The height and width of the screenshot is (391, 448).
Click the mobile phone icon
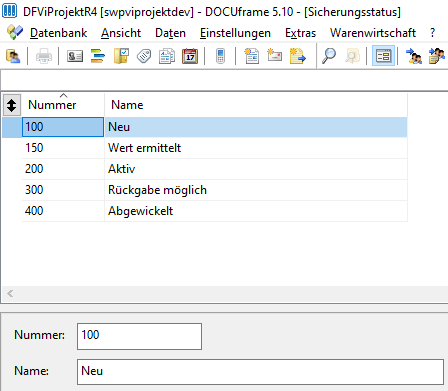tap(220, 56)
